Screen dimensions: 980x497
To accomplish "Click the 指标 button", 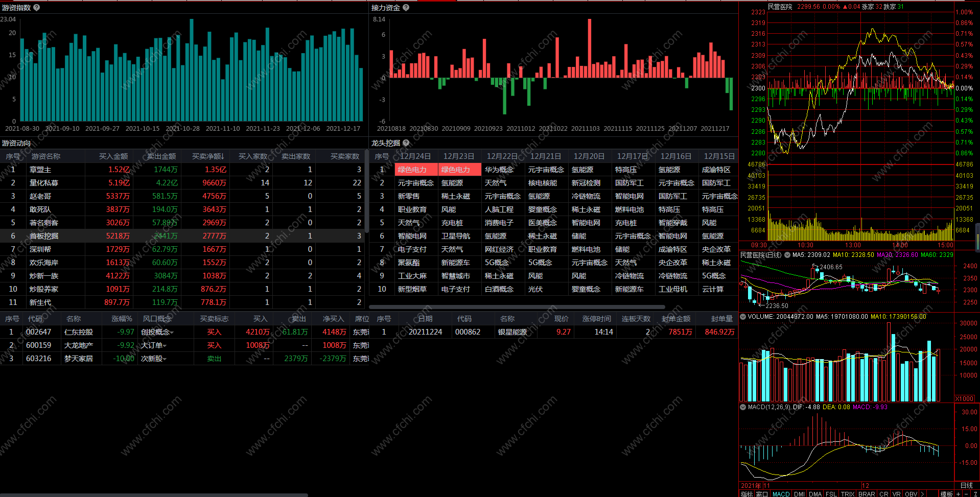I will point(746,494).
